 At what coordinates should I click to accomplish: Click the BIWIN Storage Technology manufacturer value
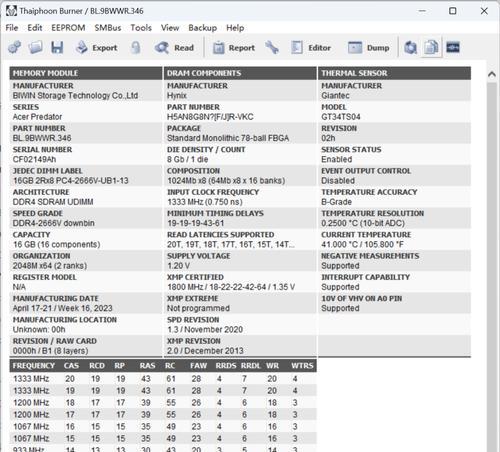click(x=75, y=96)
